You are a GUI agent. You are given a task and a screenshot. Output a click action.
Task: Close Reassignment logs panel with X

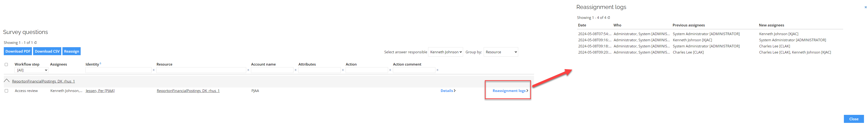pos(865,7)
